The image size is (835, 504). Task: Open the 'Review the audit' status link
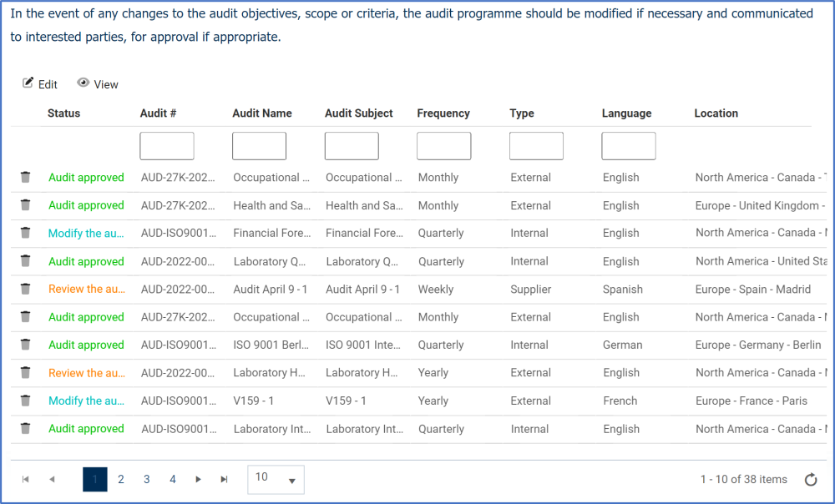(x=87, y=289)
